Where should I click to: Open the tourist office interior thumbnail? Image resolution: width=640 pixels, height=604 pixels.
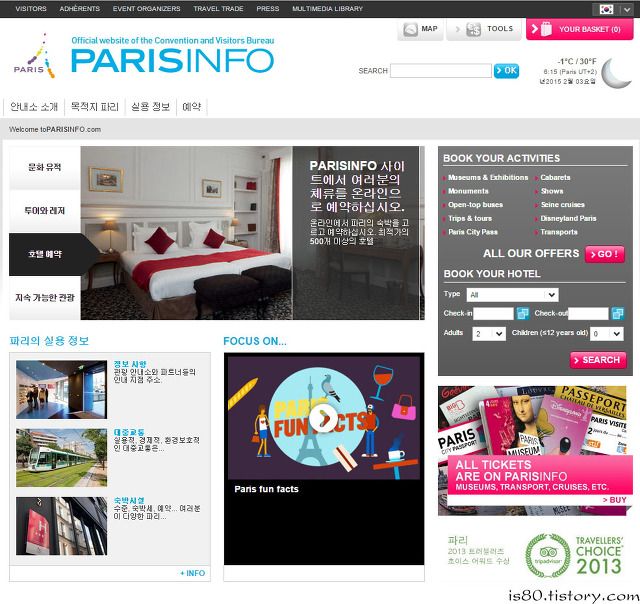(61, 389)
